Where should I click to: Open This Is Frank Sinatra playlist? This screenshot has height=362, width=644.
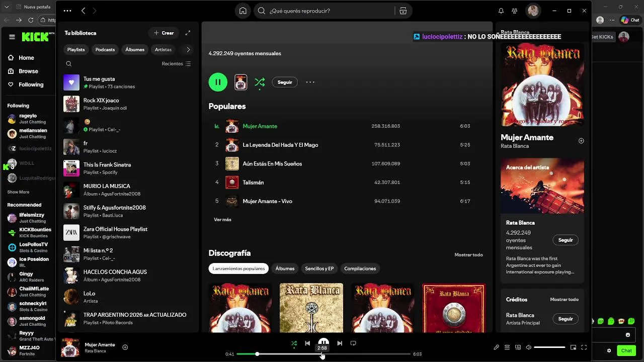(x=128, y=168)
